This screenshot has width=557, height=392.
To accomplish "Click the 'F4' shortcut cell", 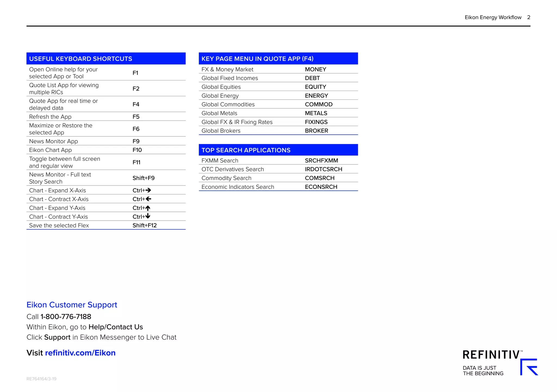I will 136,104.
